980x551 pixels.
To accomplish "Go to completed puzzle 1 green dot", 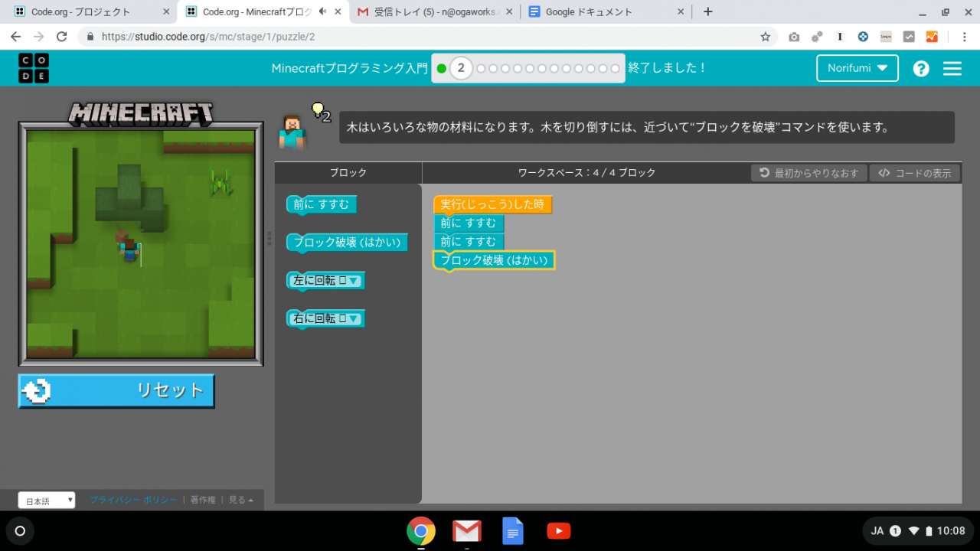I will (x=442, y=68).
